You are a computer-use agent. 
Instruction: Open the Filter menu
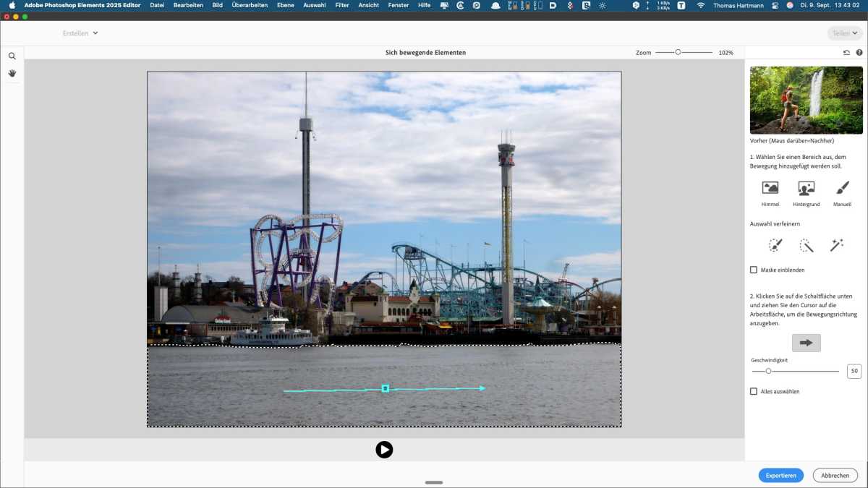[342, 5]
